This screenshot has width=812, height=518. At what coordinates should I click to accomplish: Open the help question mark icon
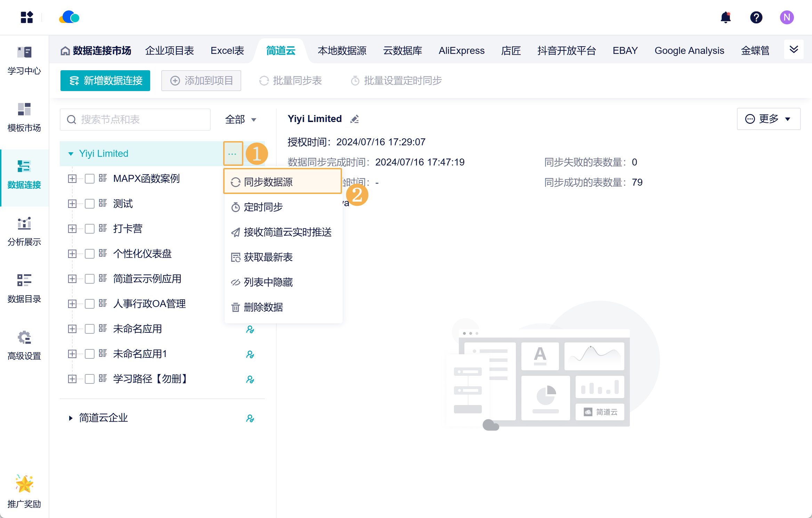pos(756,17)
